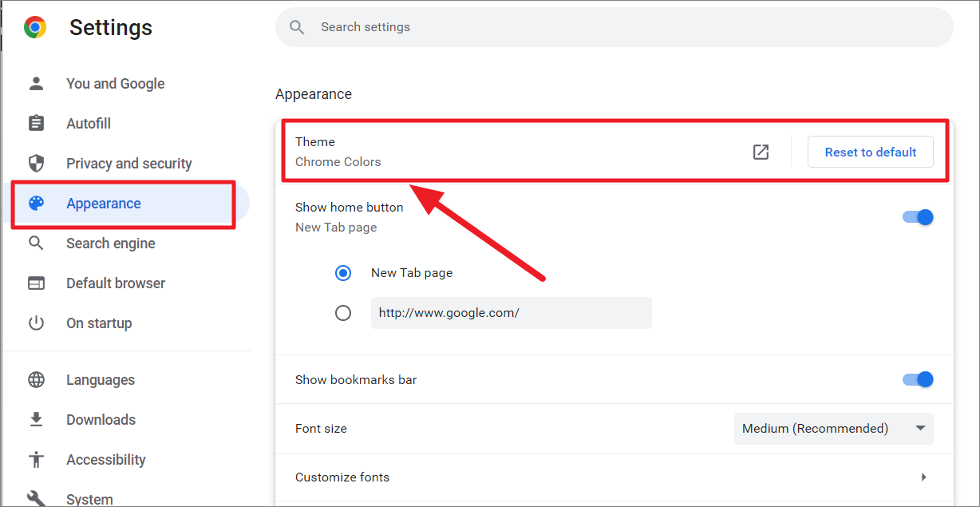Open Search engine settings
980x507 pixels.
point(111,244)
